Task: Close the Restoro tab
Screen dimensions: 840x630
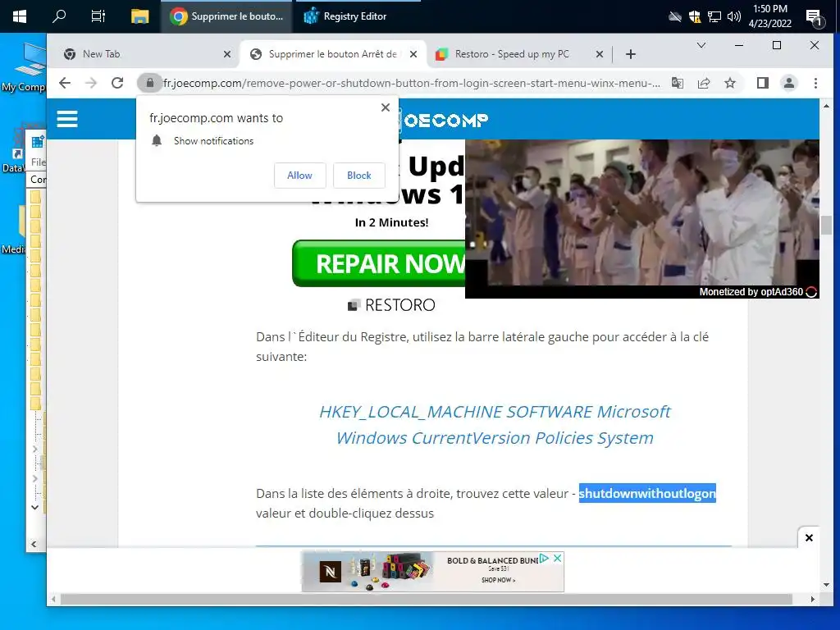Action: (600, 54)
